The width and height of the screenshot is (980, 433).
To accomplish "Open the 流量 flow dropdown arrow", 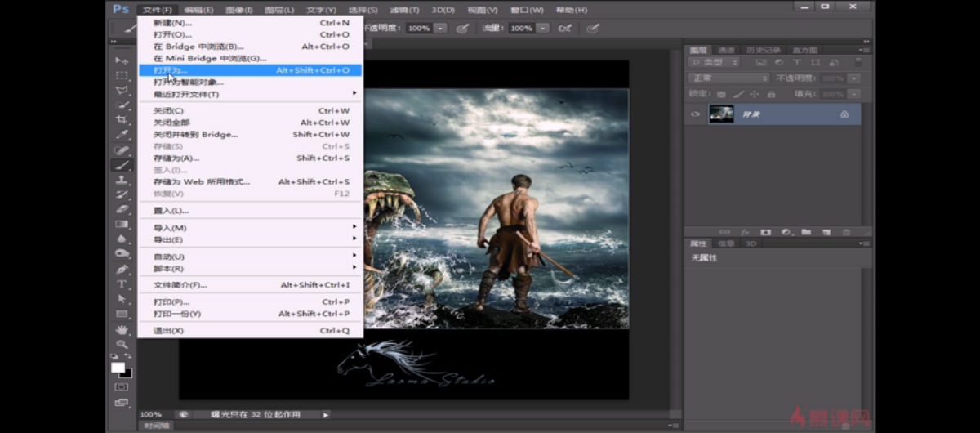I will coord(543,28).
